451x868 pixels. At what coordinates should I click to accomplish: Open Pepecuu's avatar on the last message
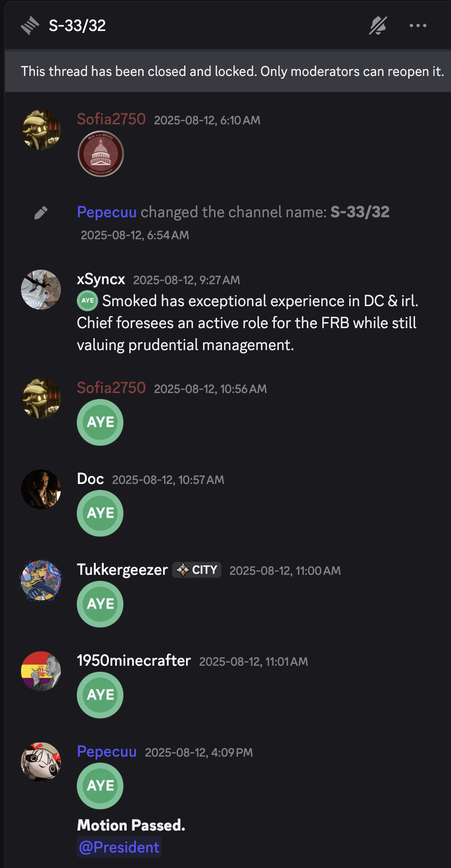[x=41, y=762]
